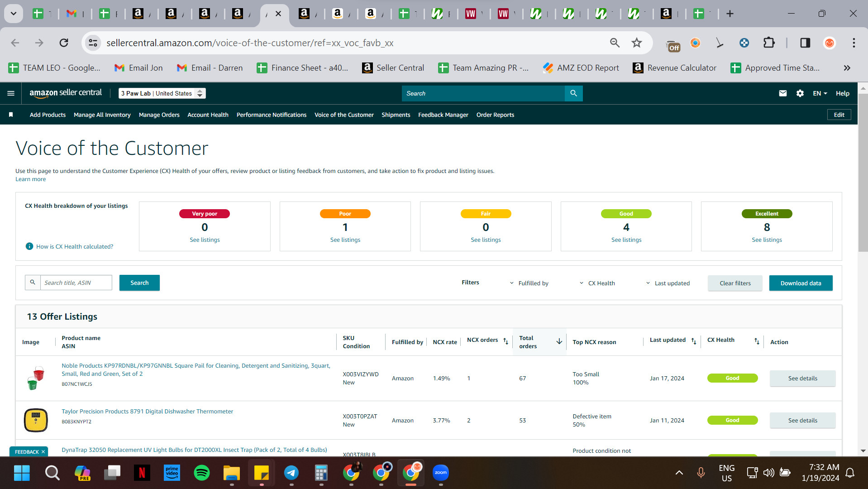Open Add Products from the navigation bar

(x=48, y=115)
